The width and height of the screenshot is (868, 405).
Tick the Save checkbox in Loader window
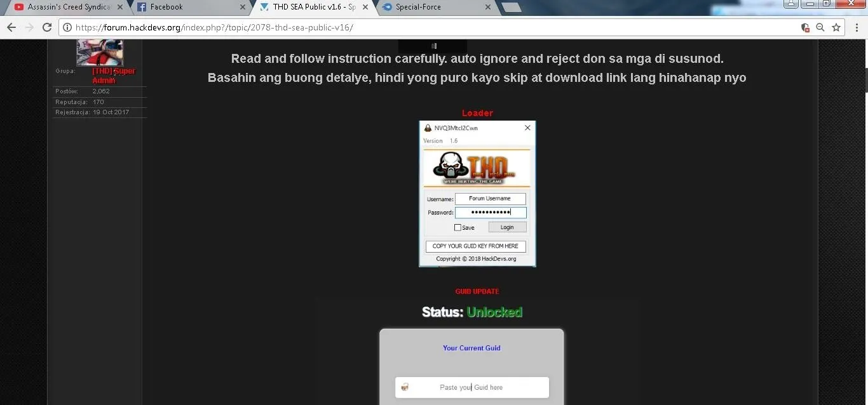pos(458,227)
